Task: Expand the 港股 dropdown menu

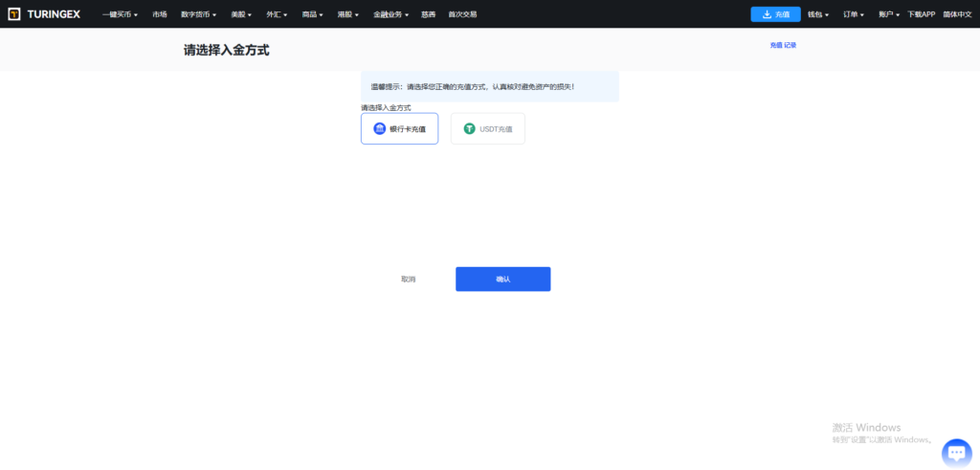Action: point(348,14)
